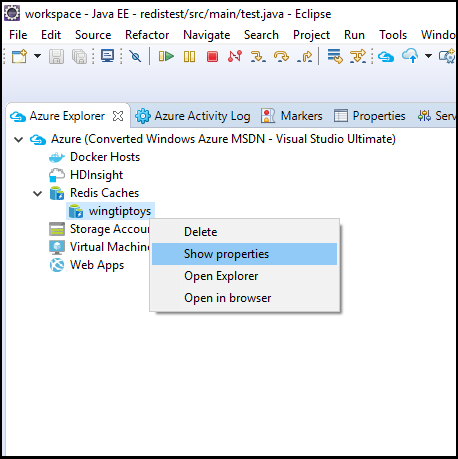Select the Storage Accounts node

pos(110,229)
